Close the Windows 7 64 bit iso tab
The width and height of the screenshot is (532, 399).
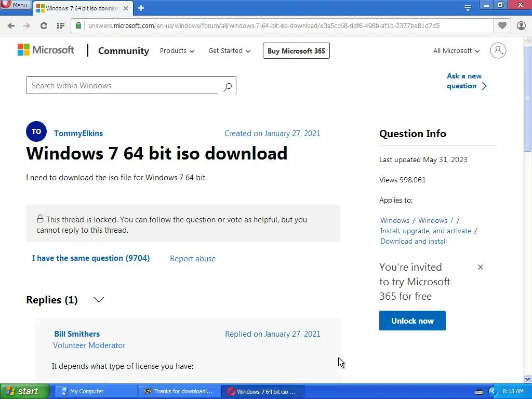(x=126, y=8)
